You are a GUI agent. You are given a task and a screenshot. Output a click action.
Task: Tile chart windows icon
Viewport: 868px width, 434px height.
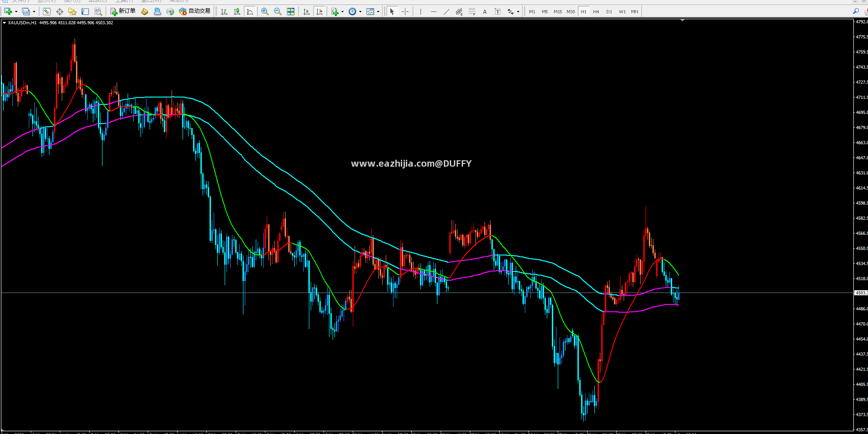tap(291, 11)
